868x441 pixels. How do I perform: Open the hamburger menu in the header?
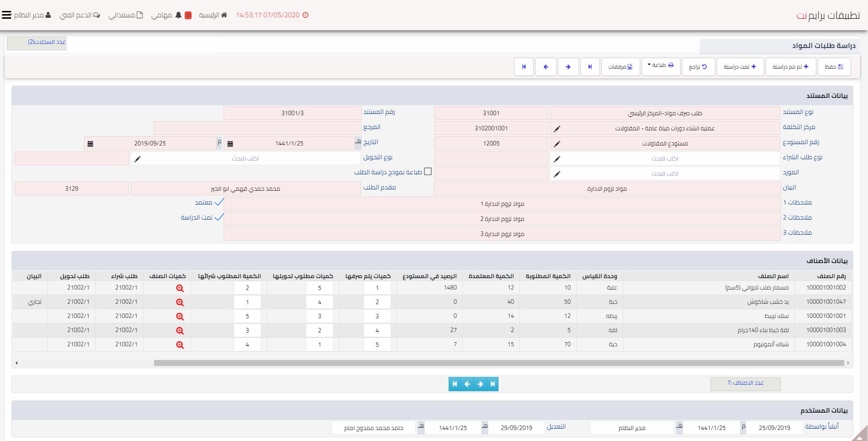coord(6,15)
